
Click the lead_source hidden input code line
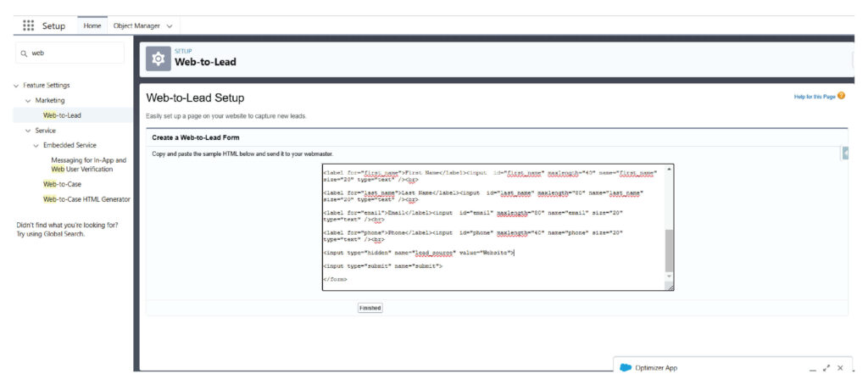tap(419, 253)
